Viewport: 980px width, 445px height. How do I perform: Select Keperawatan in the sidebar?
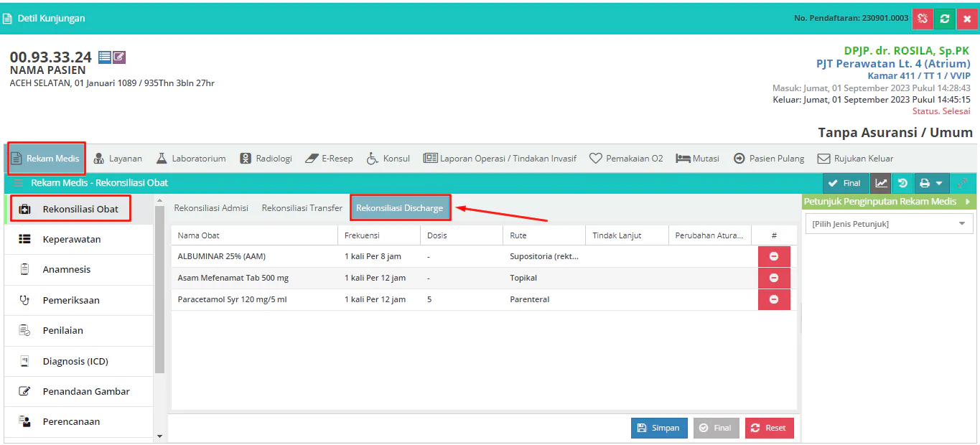tap(79, 240)
